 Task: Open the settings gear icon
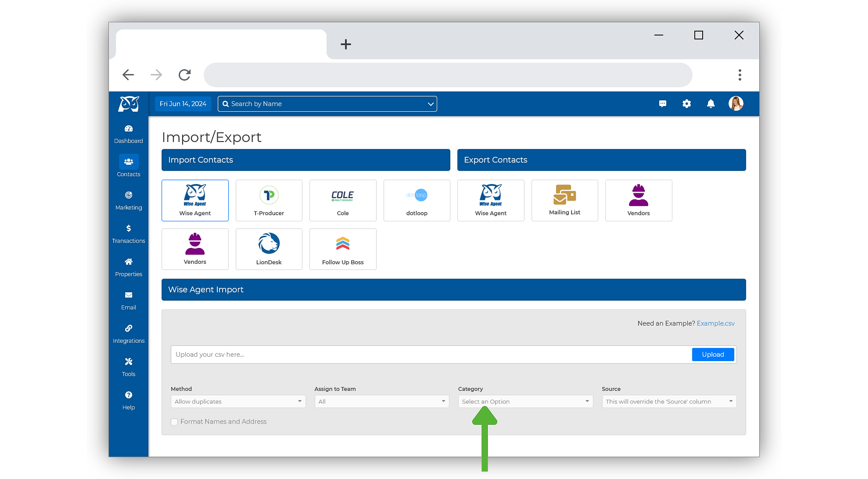coord(687,104)
